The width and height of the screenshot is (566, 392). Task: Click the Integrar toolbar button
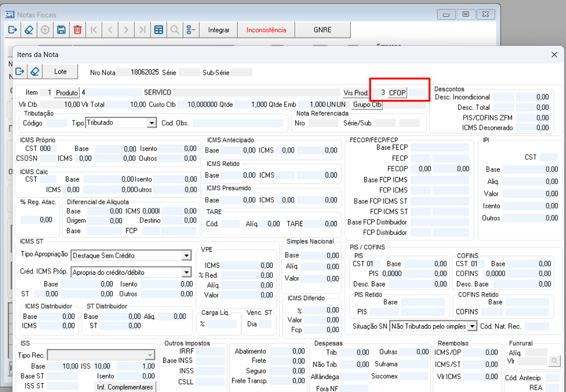point(219,30)
